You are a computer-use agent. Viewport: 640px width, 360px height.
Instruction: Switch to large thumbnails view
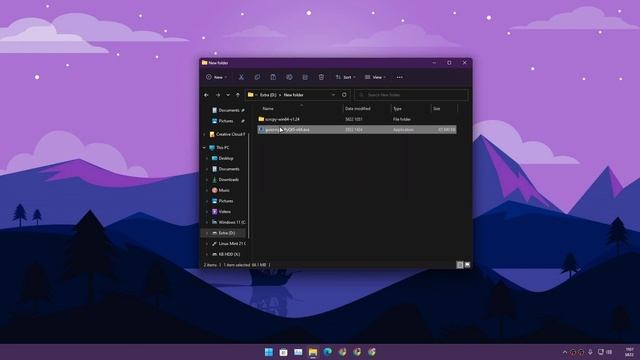(x=467, y=265)
